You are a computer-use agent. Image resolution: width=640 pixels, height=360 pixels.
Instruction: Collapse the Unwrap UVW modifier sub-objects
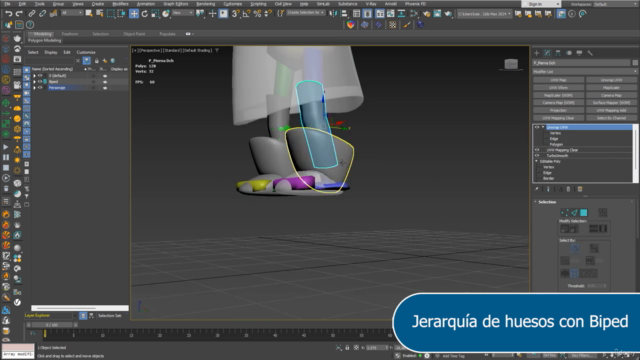543,127
